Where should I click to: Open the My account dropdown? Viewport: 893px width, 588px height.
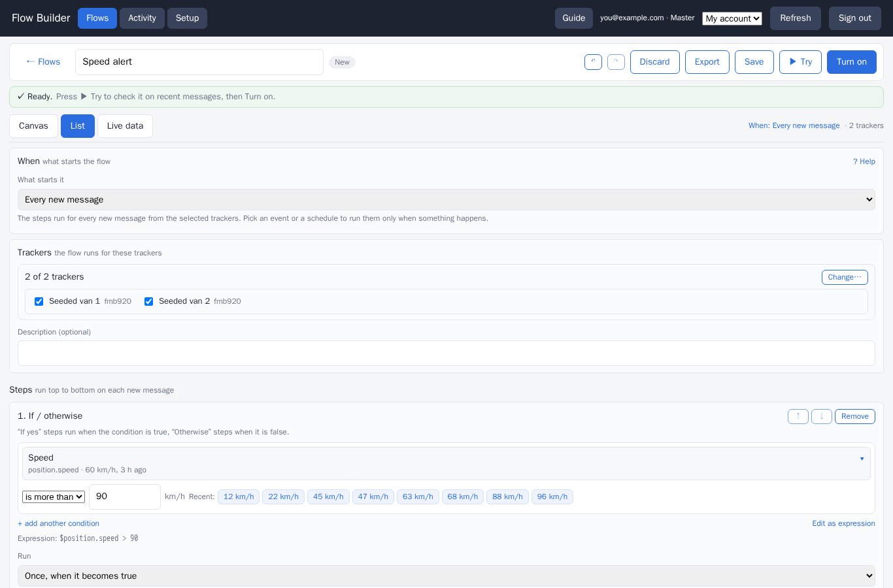[732, 18]
